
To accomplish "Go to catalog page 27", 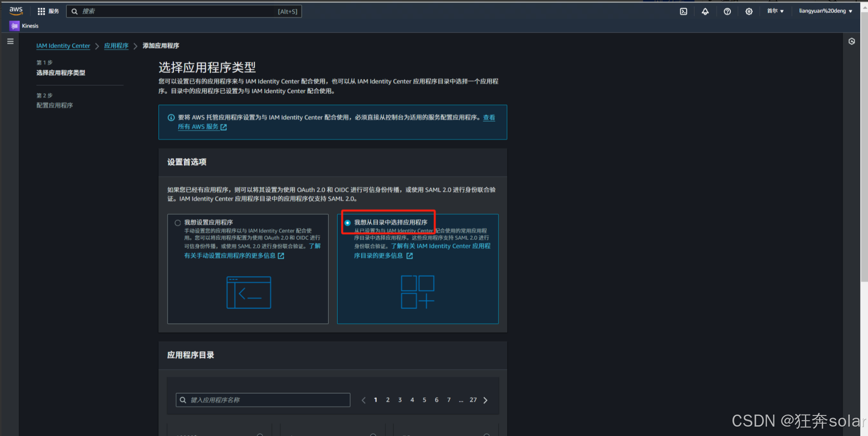I will pos(473,400).
